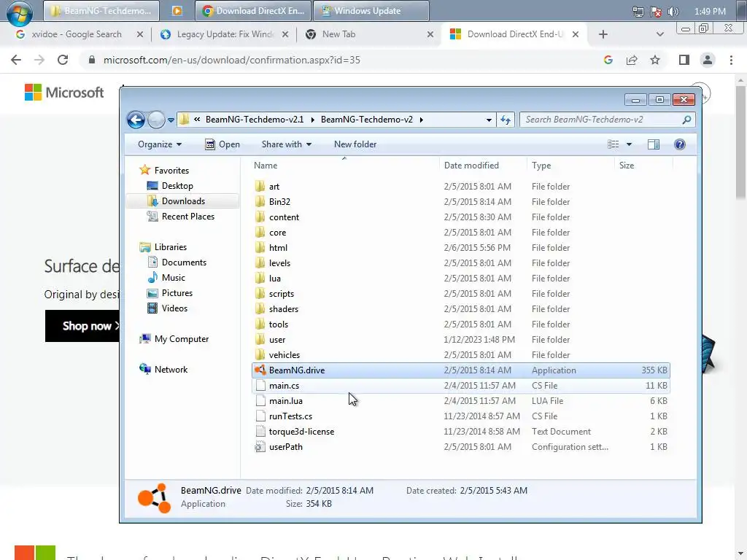The image size is (747, 560).
Task: Click the Shop now button on Microsoft page
Action: tap(82, 326)
